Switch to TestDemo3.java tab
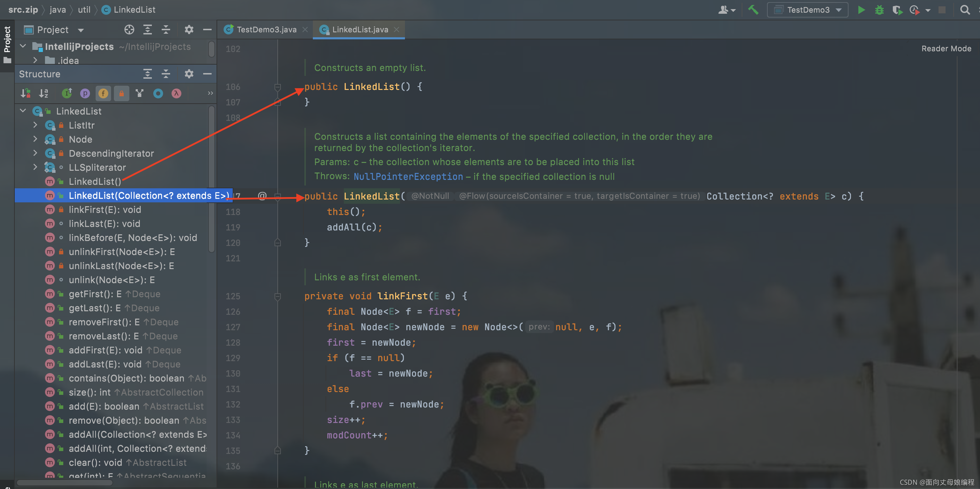The width and height of the screenshot is (980, 489). coord(266,30)
